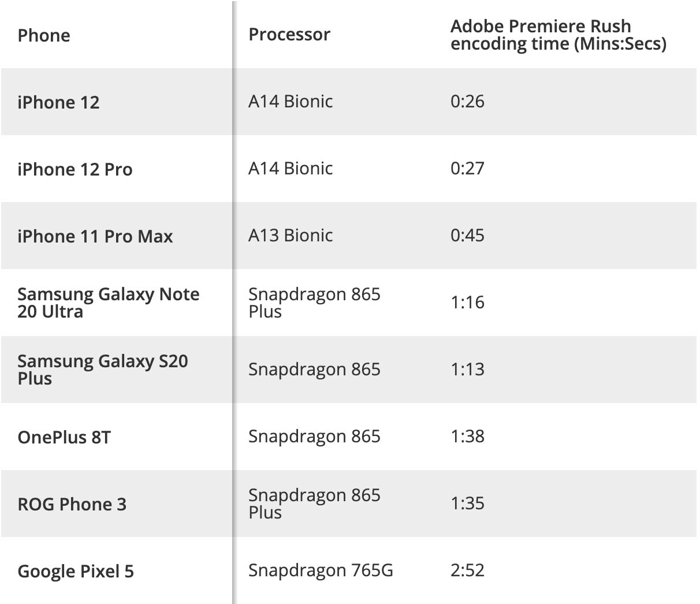Select Samsung Galaxy Note 20 Ultra cell
Screen dimensions: 700x604
pyautogui.click(x=108, y=303)
